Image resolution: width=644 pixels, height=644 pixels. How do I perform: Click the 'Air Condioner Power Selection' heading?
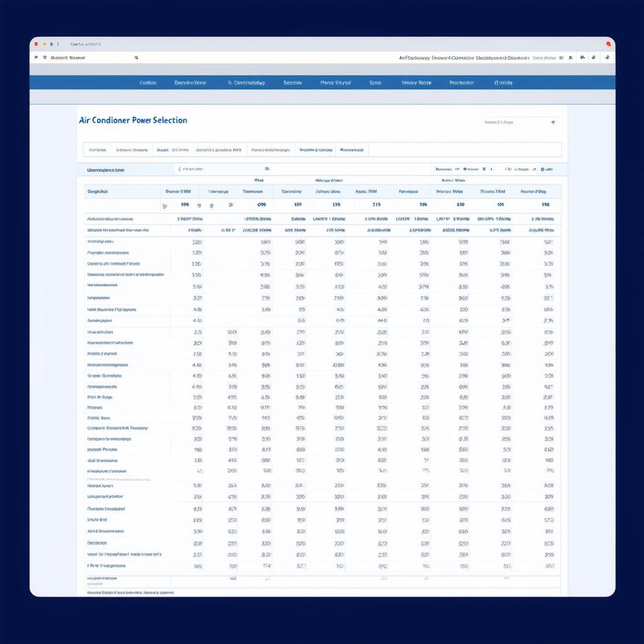(x=133, y=120)
